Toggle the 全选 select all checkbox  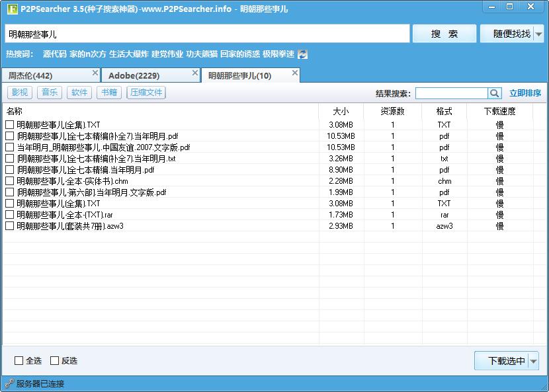click(19, 360)
